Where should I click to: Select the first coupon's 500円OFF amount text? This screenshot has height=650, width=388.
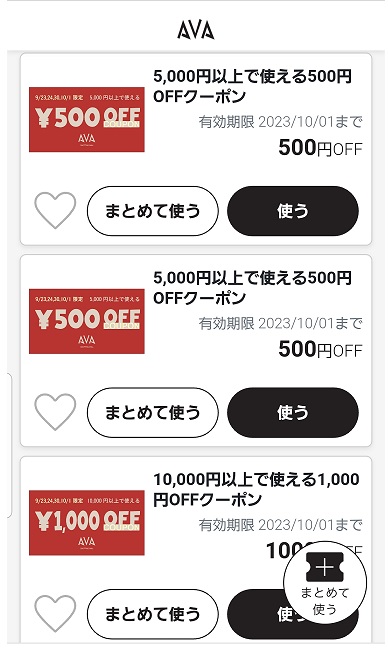click(x=320, y=148)
